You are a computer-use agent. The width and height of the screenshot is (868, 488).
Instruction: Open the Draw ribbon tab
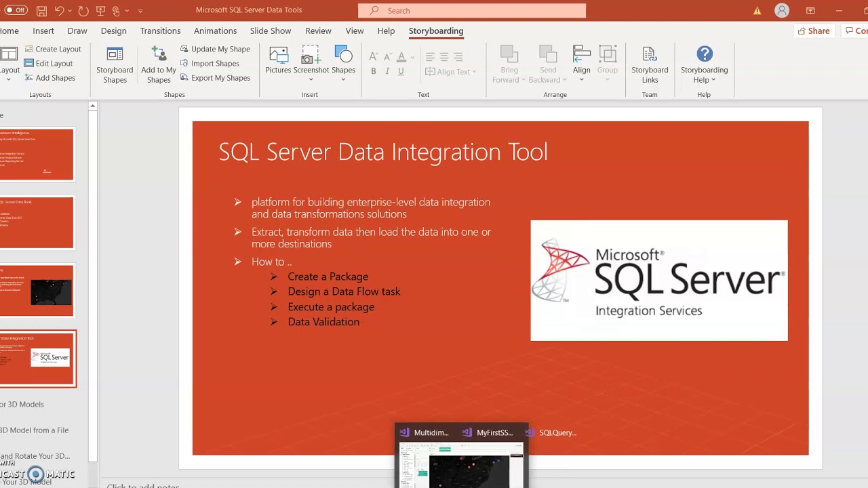pos(77,30)
